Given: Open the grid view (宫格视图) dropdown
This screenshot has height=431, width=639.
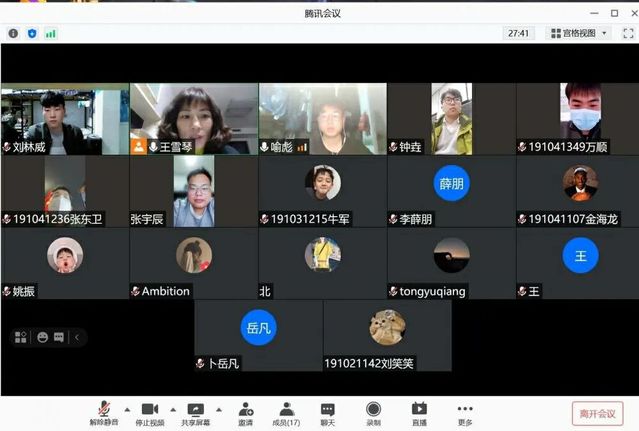Looking at the screenshot, I should tap(578, 33).
